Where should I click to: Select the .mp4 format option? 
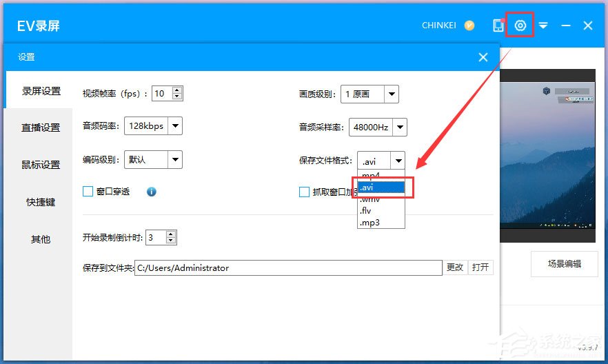[381, 176]
